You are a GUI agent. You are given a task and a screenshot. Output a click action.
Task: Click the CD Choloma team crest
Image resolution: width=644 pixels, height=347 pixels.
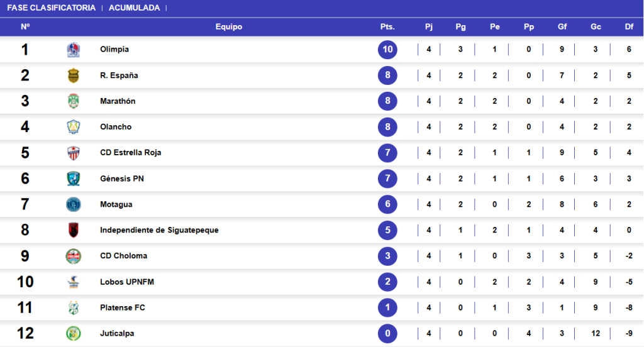(73, 256)
